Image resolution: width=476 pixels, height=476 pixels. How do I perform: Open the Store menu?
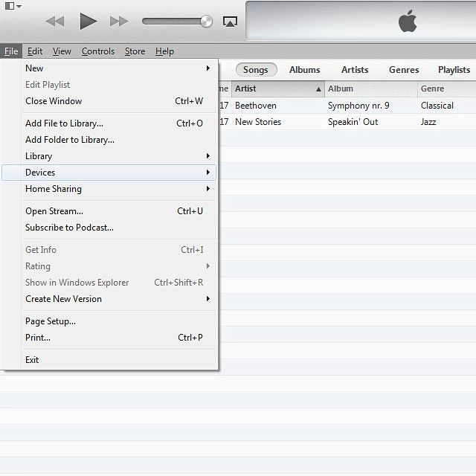click(x=135, y=51)
